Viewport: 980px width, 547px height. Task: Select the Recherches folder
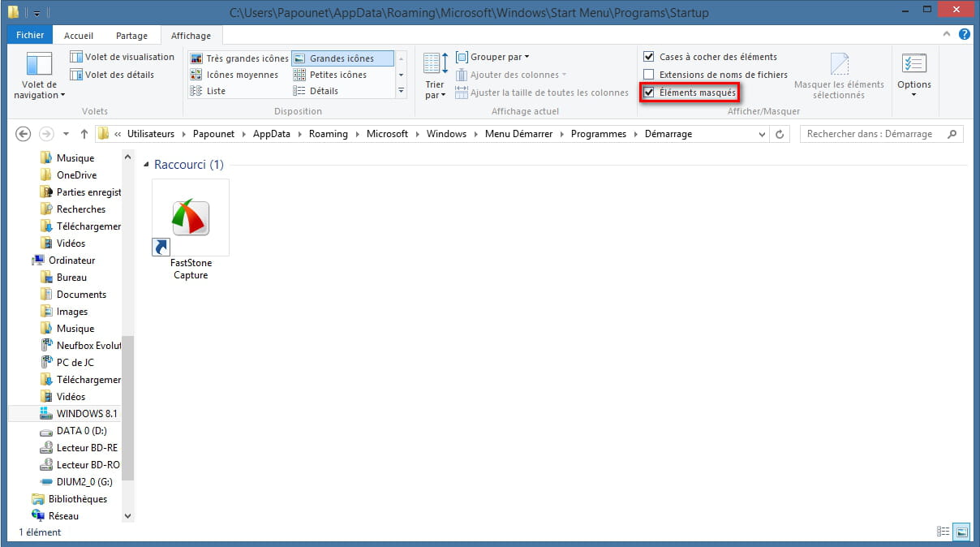click(x=81, y=209)
